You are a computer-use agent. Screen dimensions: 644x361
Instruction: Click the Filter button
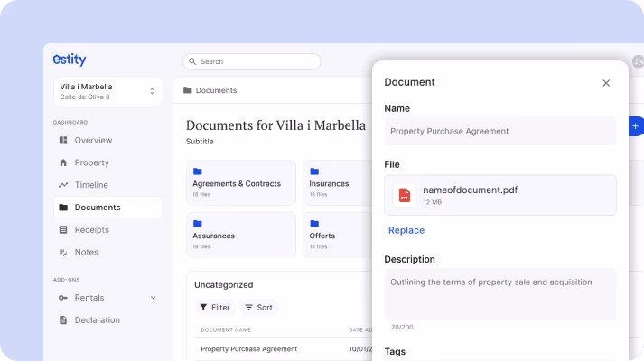coord(215,307)
